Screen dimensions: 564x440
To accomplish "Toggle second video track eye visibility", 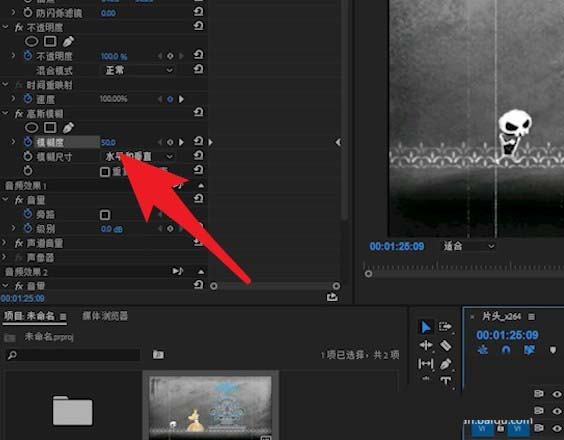I will [x=557, y=411].
